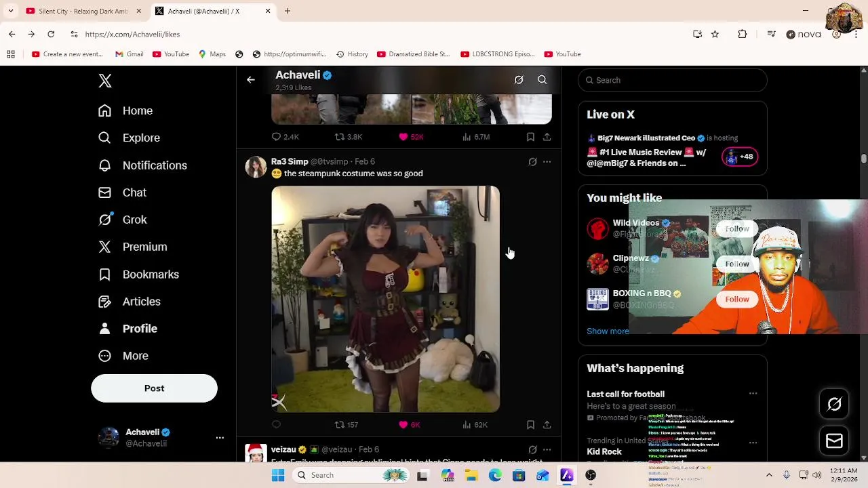Open File Explorer from taskbar

pyautogui.click(x=471, y=475)
